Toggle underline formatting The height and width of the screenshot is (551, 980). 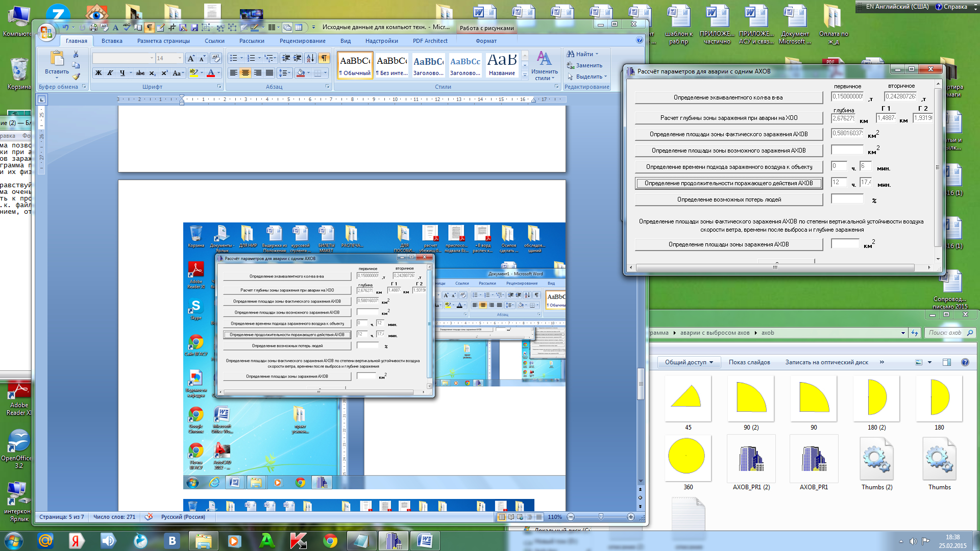point(122,73)
